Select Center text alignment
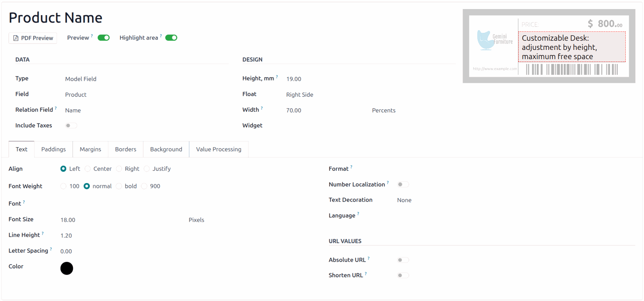644x301 pixels. (x=88, y=169)
